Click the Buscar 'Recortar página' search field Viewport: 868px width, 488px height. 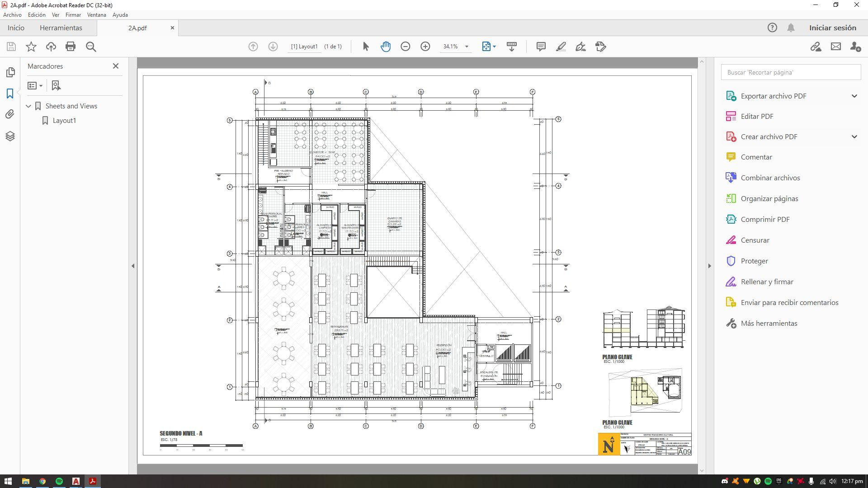pos(790,72)
